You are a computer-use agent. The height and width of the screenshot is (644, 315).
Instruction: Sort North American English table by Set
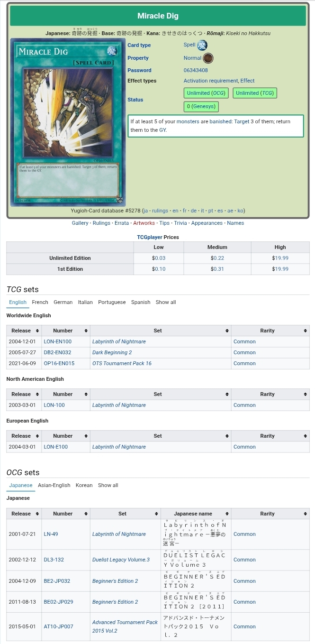(161, 394)
